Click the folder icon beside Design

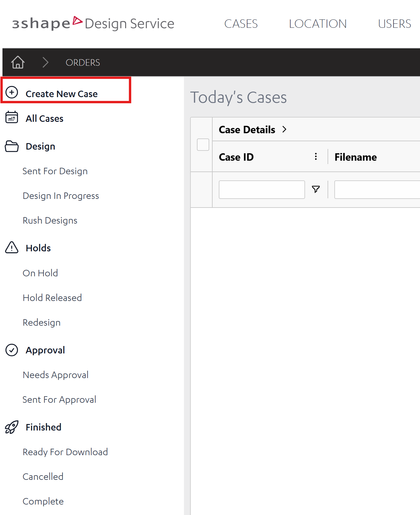[12, 146]
